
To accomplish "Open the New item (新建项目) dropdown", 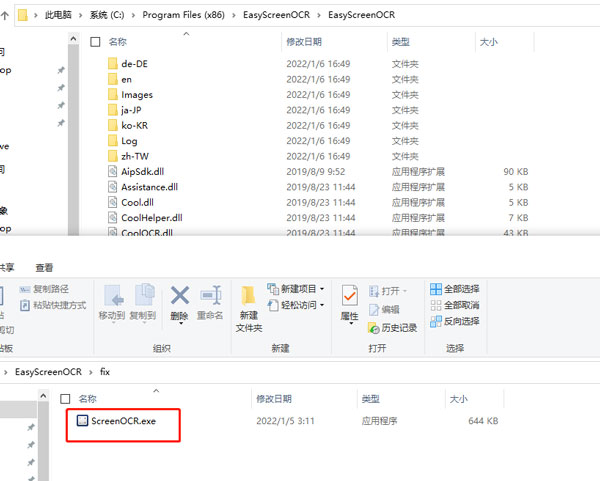I will pos(295,289).
